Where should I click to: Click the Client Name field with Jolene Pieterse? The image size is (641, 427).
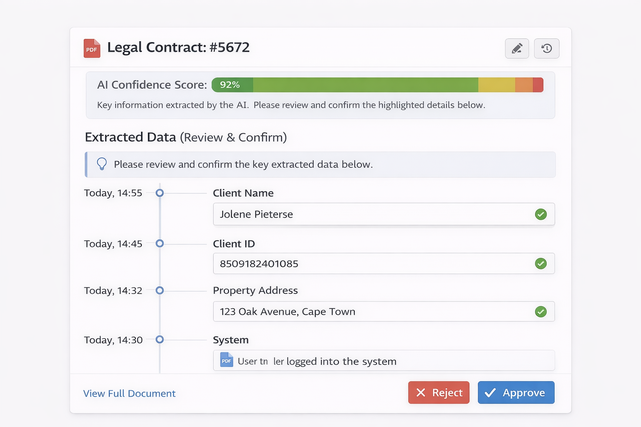(x=370, y=214)
